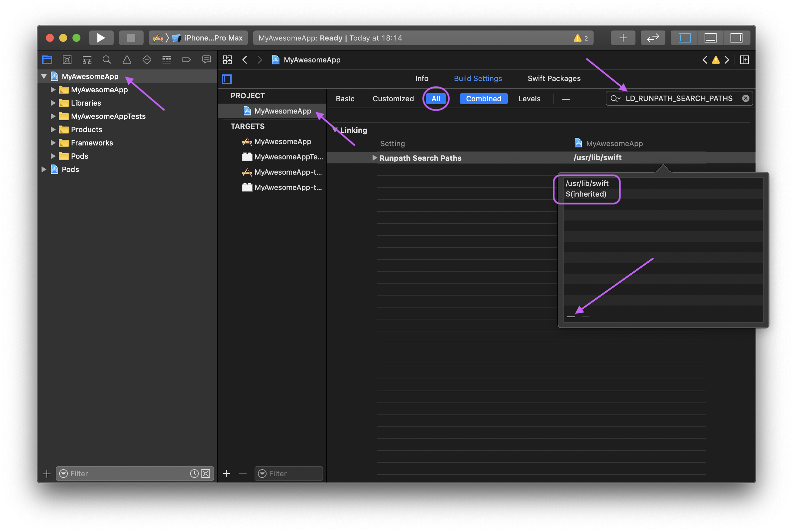
Task: Open the source control navigator icon
Action: pyautogui.click(x=67, y=60)
